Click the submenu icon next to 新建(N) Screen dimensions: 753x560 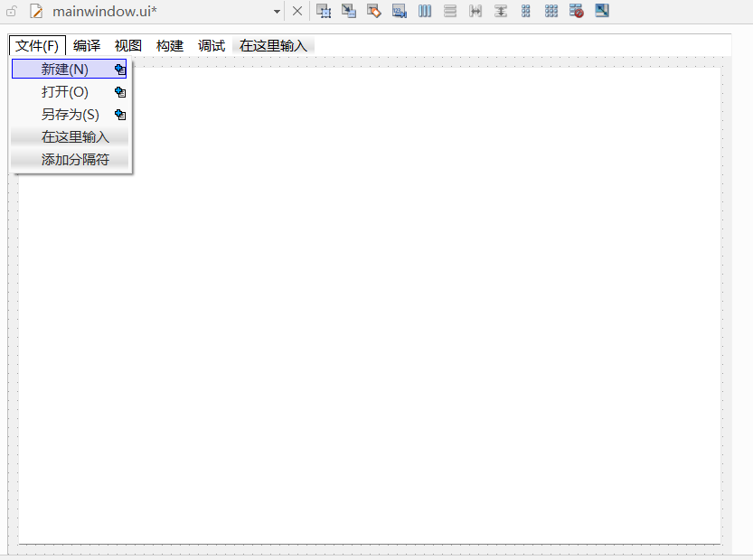(120, 70)
